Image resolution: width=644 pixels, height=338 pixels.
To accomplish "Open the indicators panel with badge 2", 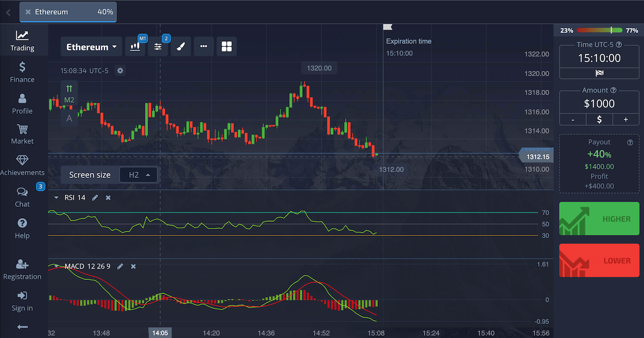I will (158, 47).
